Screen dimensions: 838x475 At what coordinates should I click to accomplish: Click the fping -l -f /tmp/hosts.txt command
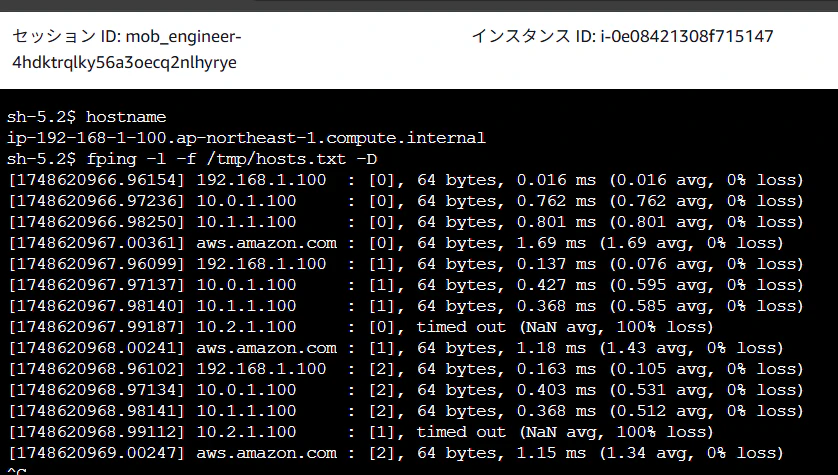click(231, 159)
